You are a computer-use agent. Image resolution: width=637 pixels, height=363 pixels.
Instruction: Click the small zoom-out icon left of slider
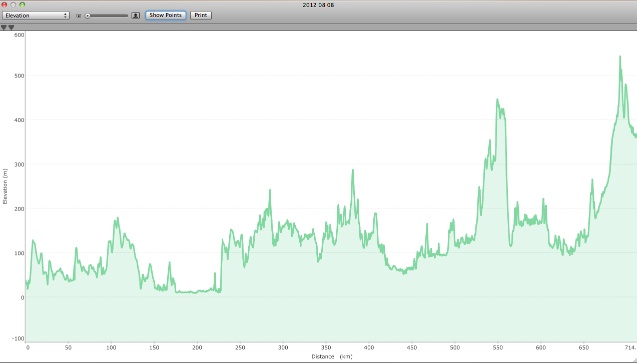coord(78,16)
